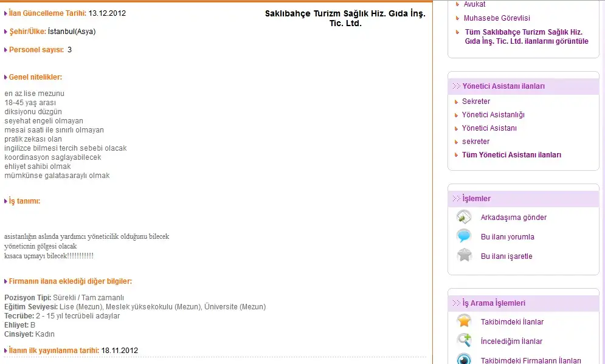Viewport: 605px width, 364px height.
Task: Click the line 'mesai saati ile sınırlı olmayan'
Action: pos(54,130)
